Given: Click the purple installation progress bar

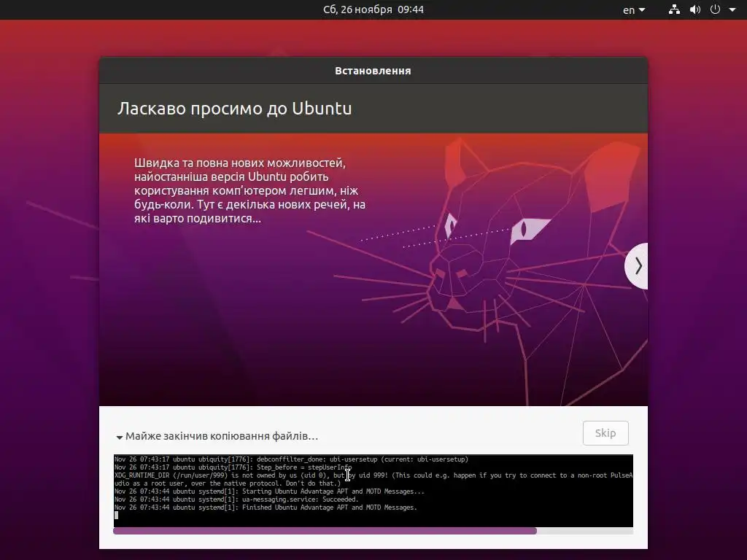Looking at the screenshot, I should click(373, 531).
